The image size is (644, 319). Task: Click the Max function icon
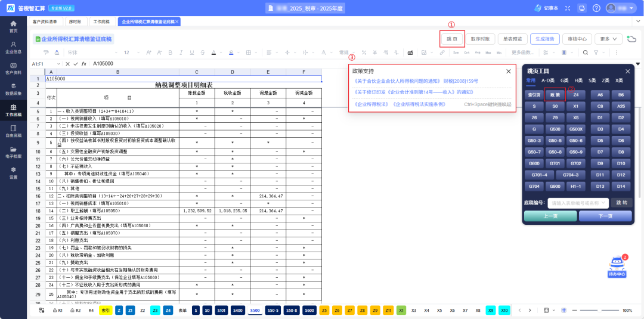coord(488,52)
